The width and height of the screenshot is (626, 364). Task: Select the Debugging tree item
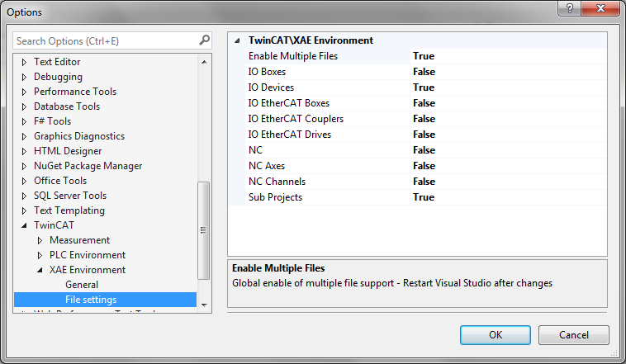(58, 77)
